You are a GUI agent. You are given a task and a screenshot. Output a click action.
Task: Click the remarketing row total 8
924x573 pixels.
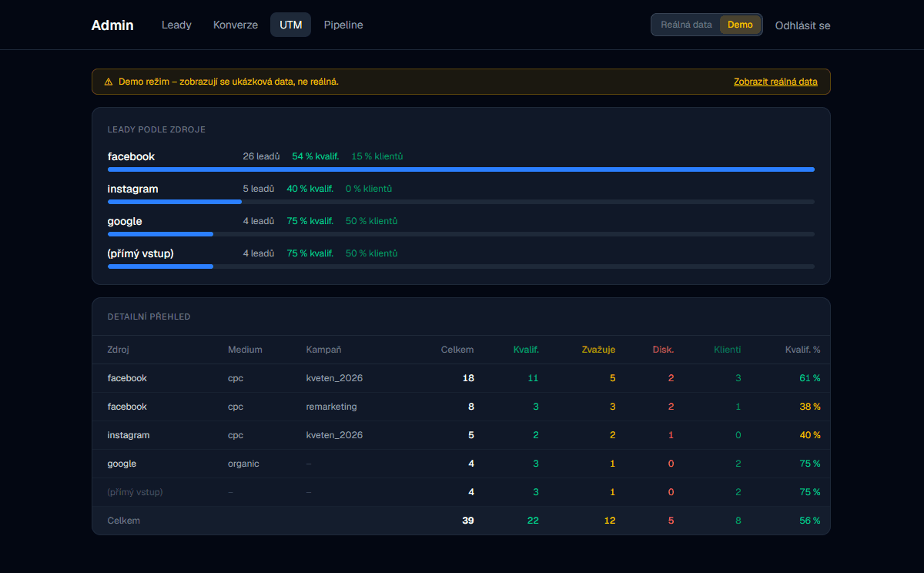pos(471,407)
